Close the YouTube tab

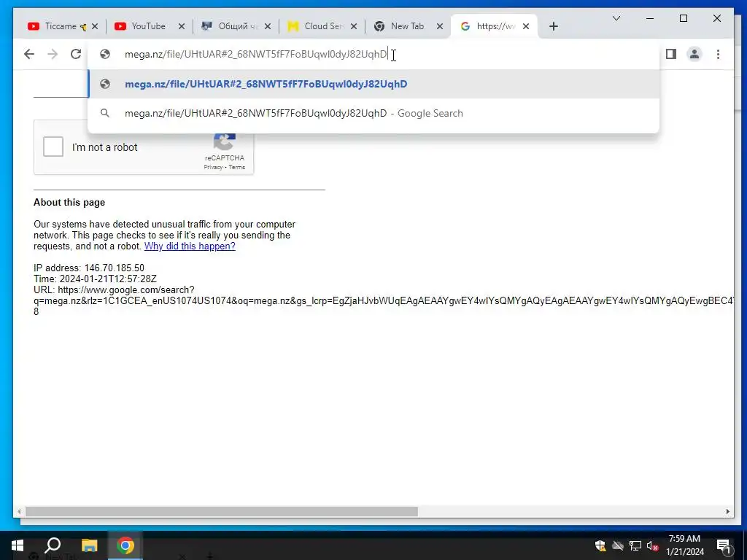tap(182, 27)
